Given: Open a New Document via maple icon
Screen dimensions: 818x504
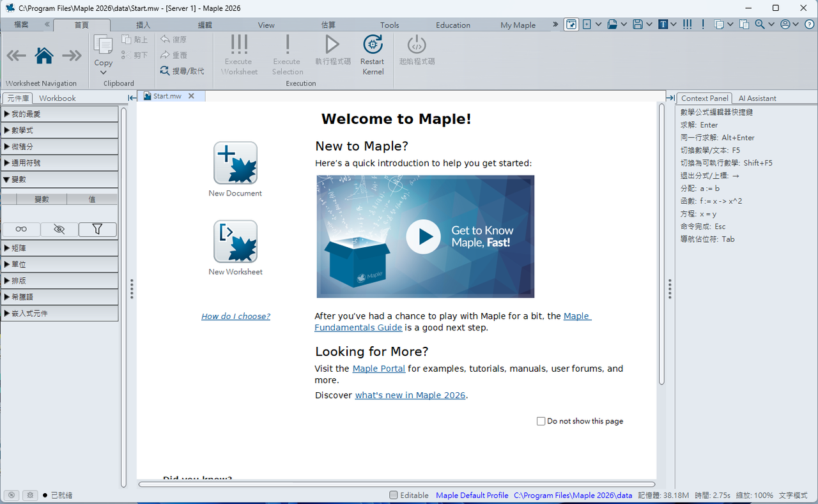Looking at the screenshot, I should click(x=235, y=163).
